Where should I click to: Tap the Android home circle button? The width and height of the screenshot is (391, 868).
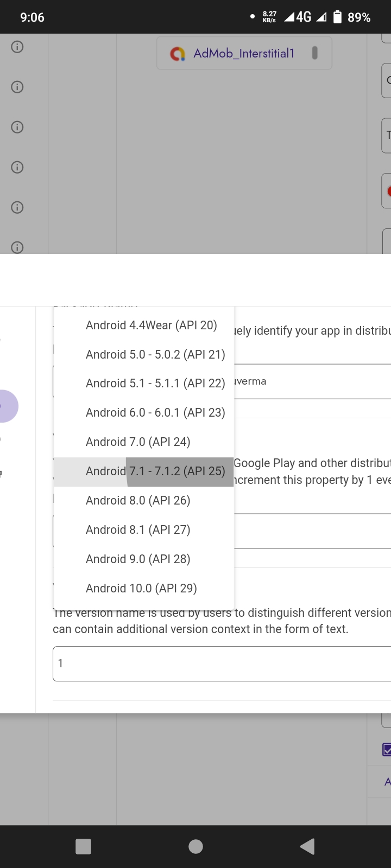point(195,846)
